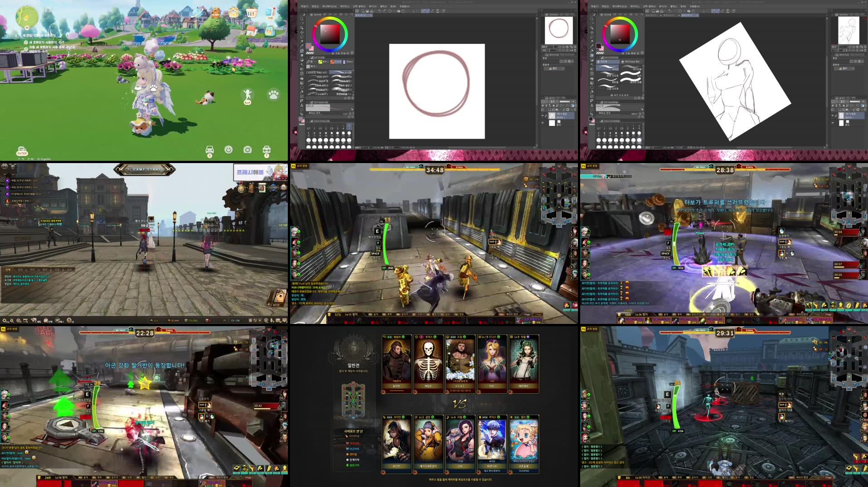Toggle the paper layer's eye in the figure-sketch window
Screen dimensions: 868x487
pyautogui.click(x=833, y=123)
